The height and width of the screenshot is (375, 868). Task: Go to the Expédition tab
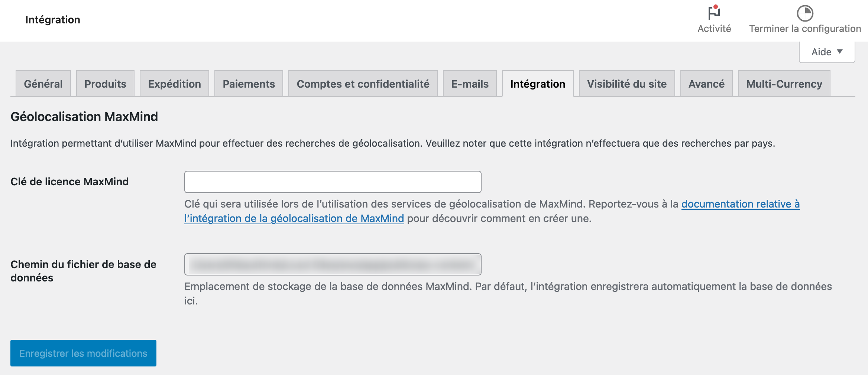pyautogui.click(x=174, y=84)
